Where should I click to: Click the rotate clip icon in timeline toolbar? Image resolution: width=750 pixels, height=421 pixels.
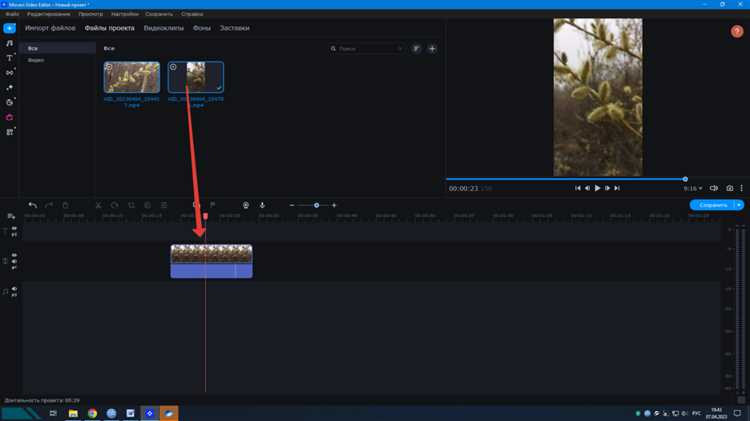pyautogui.click(x=115, y=205)
